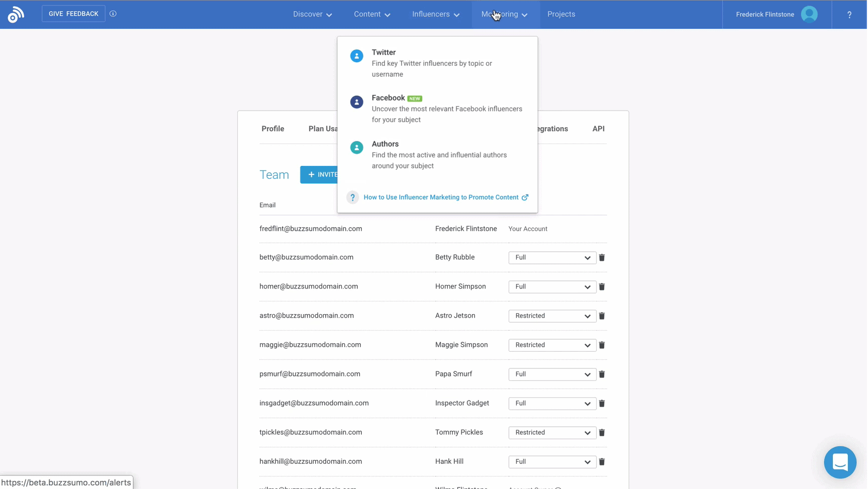The height and width of the screenshot is (489, 868).
Task: Click the info icon beside Give Feedback
Action: click(x=113, y=14)
